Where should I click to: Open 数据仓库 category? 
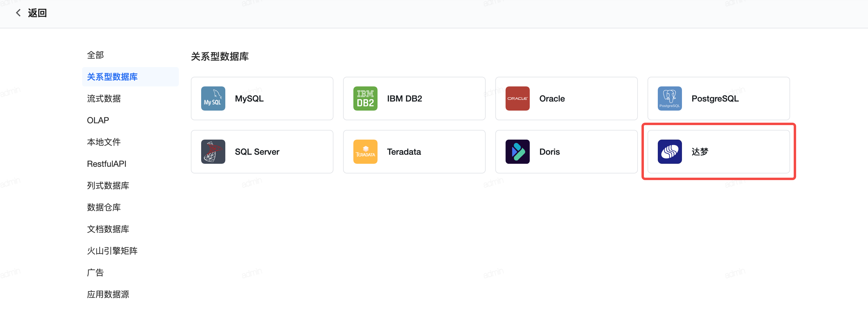click(x=104, y=207)
